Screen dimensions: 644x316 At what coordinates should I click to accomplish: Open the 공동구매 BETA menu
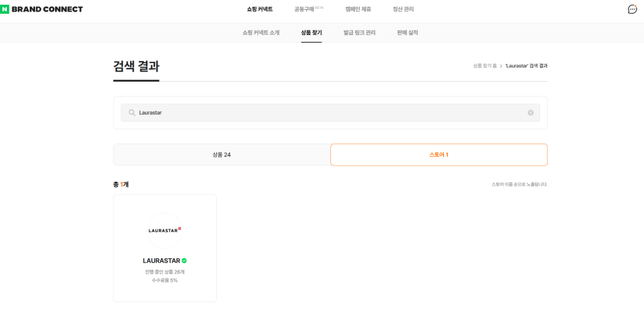(308, 10)
